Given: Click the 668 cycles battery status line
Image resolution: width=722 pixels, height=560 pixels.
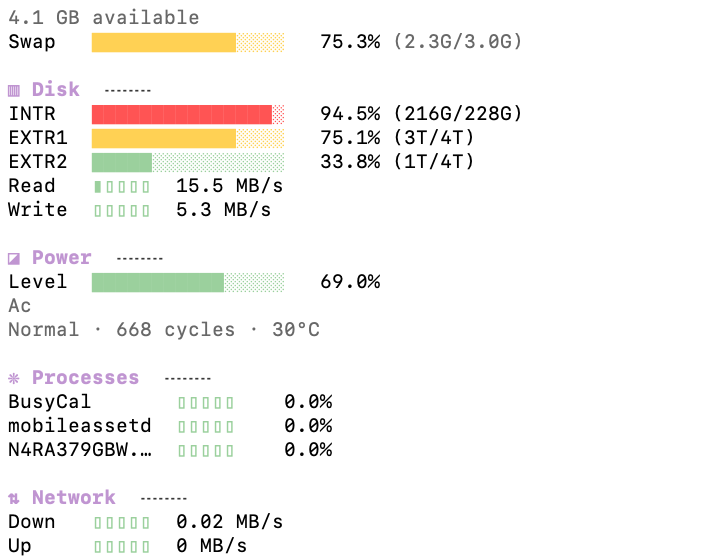Looking at the screenshot, I should coord(164,330).
